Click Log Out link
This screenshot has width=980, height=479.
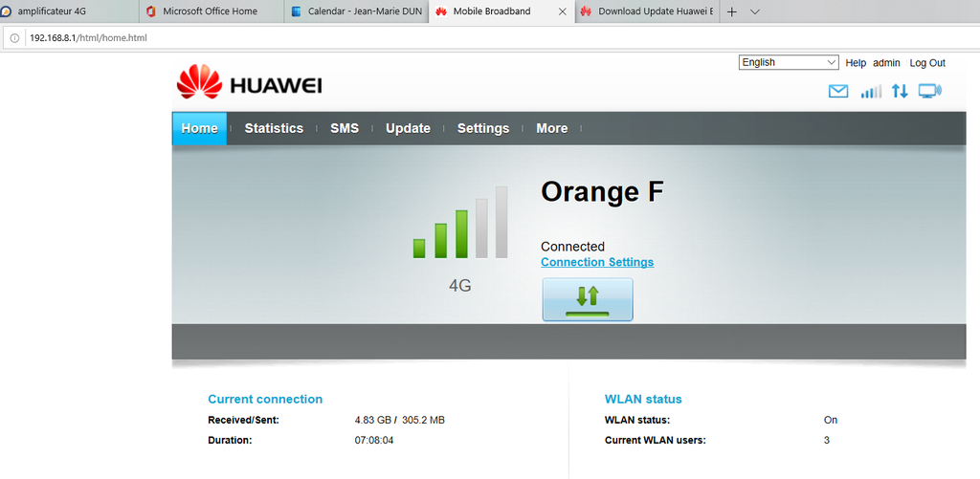(x=927, y=63)
